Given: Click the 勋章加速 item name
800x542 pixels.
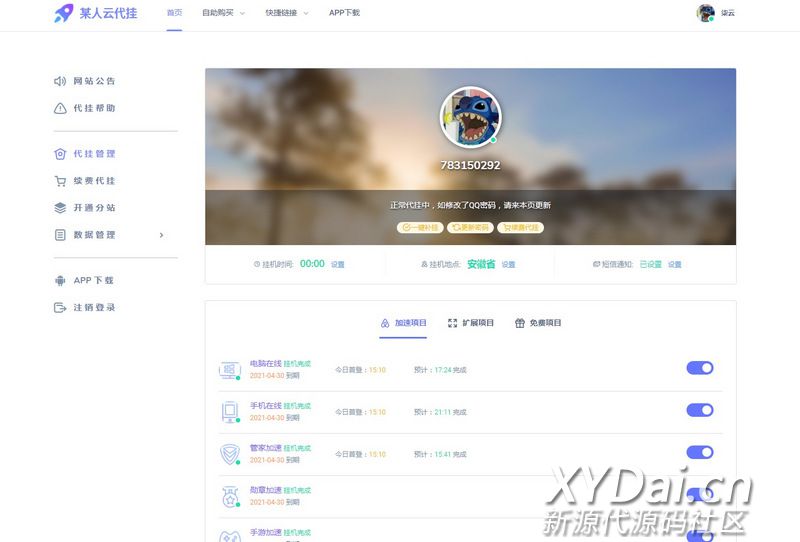Looking at the screenshot, I should [265, 490].
